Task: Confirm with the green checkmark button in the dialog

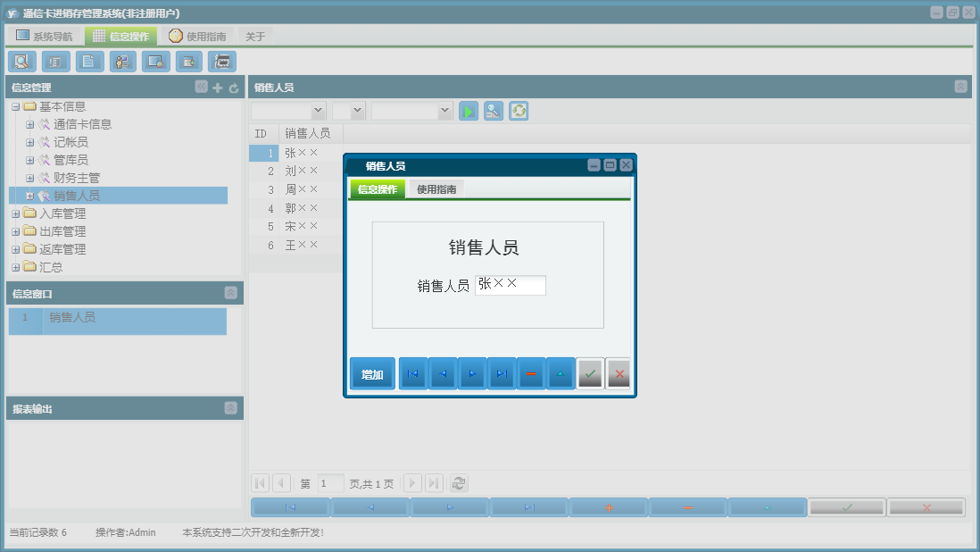Action: point(590,373)
